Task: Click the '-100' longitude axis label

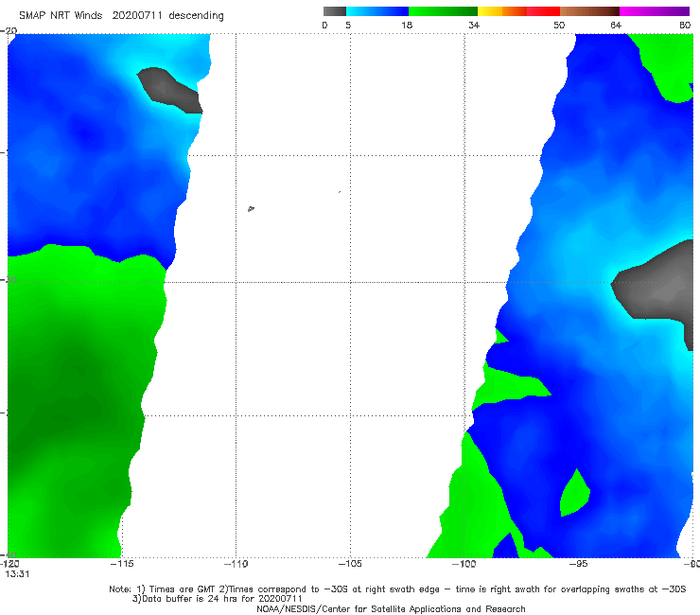Action: pos(464,564)
